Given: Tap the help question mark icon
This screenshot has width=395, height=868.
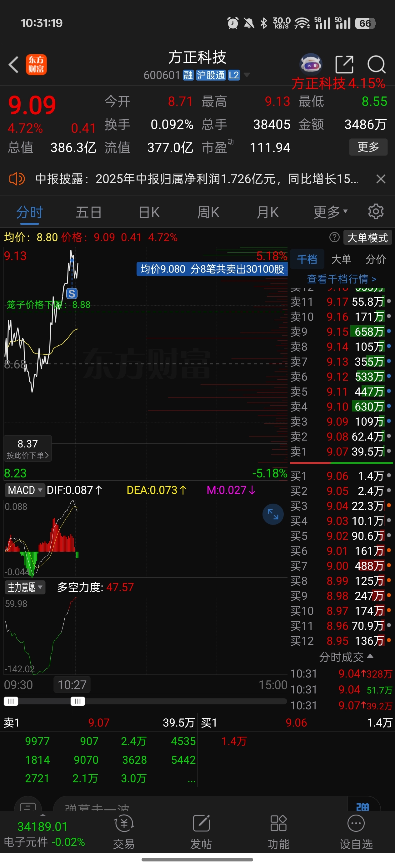Looking at the screenshot, I should click(x=334, y=237).
